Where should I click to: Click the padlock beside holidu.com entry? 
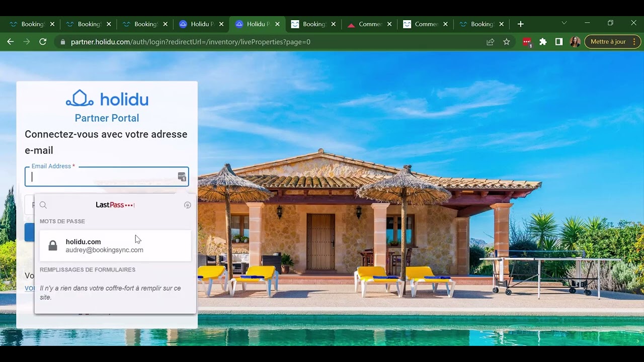click(52, 245)
